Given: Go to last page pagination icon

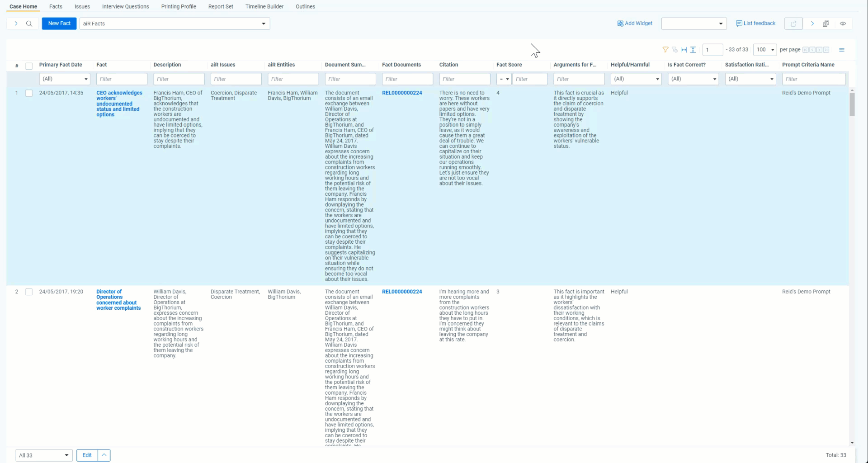Looking at the screenshot, I should coord(826,50).
